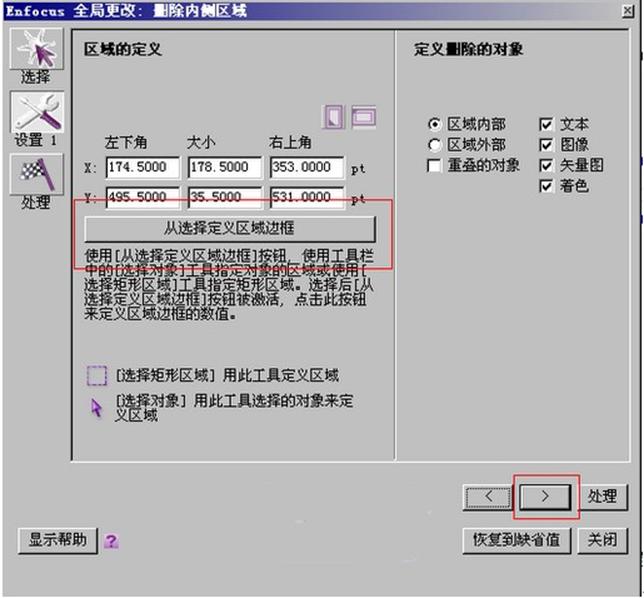
Task: Uncheck the 矢量图 checkbox
Action: pyautogui.click(x=546, y=166)
